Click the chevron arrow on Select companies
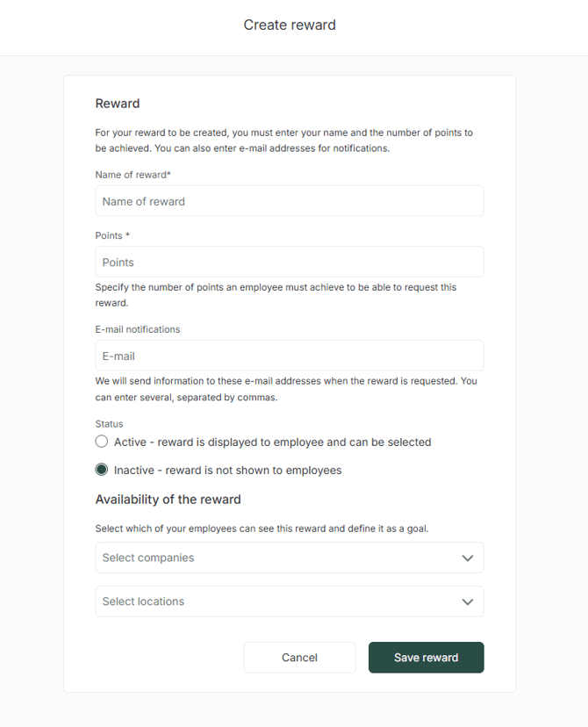This screenshot has width=588, height=727. pos(468,558)
